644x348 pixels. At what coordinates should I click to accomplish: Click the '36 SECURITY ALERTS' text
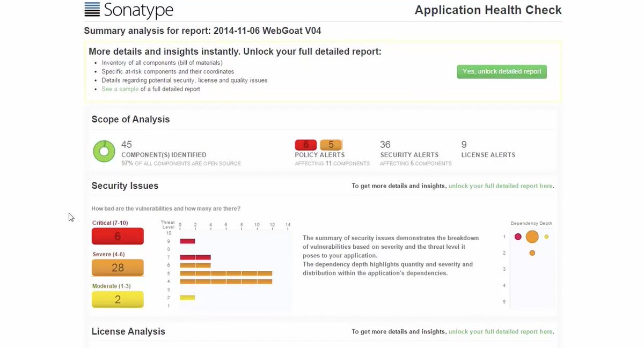coord(409,150)
